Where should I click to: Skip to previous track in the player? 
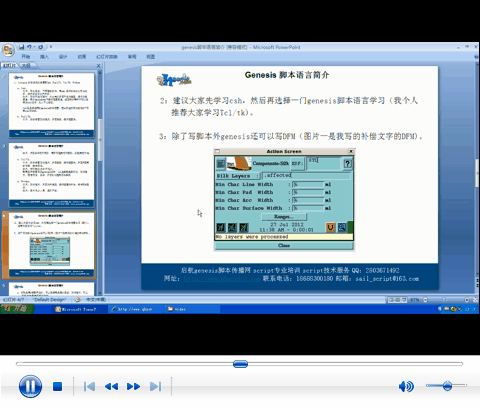[x=89, y=387]
